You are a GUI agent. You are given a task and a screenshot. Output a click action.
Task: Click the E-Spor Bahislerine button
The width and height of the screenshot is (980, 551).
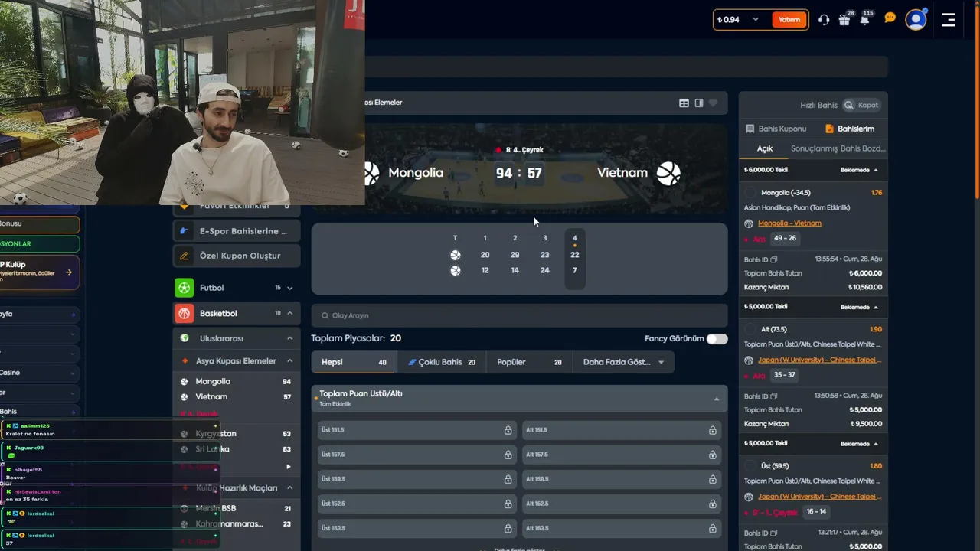pyautogui.click(x=236, y=230)
